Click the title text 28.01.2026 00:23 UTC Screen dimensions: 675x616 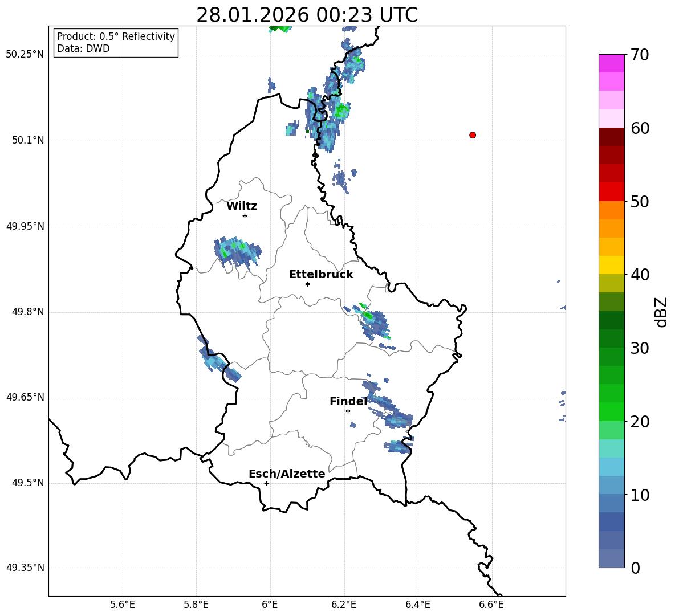(307, 15)
